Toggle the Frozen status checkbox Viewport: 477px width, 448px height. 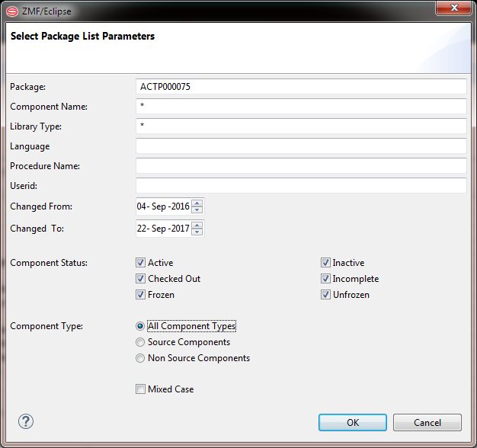pyautogui.click(x=140, y=295)
